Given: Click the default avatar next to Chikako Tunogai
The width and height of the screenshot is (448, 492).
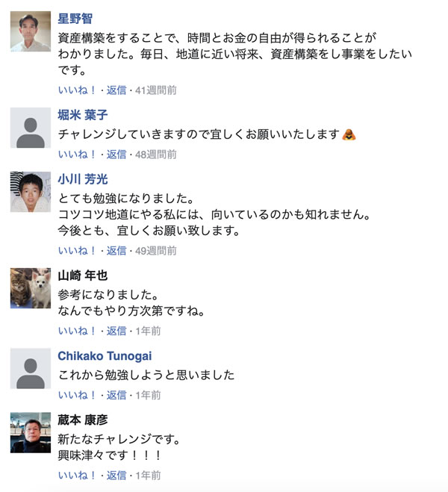Looking at the screenshot, I should (31, 369).
